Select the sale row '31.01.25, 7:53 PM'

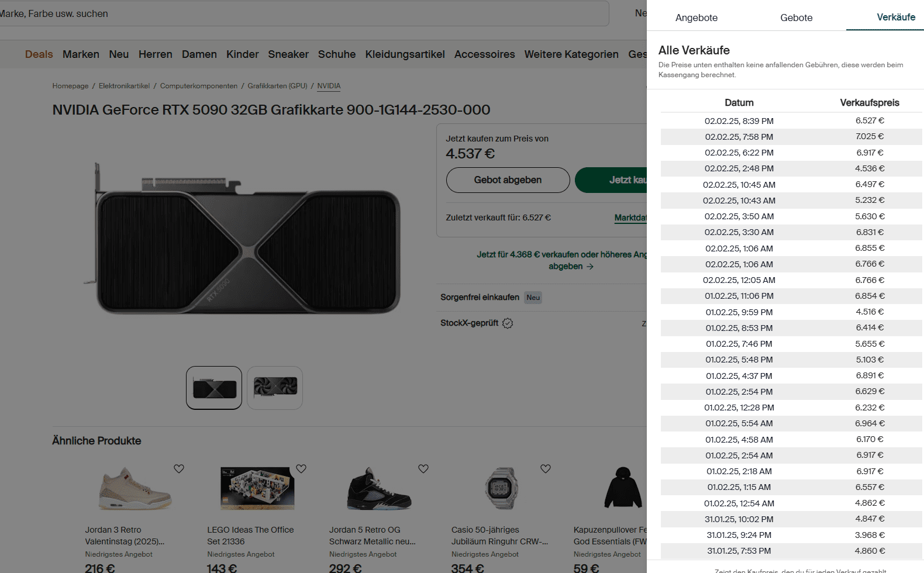tap(791, 551)
